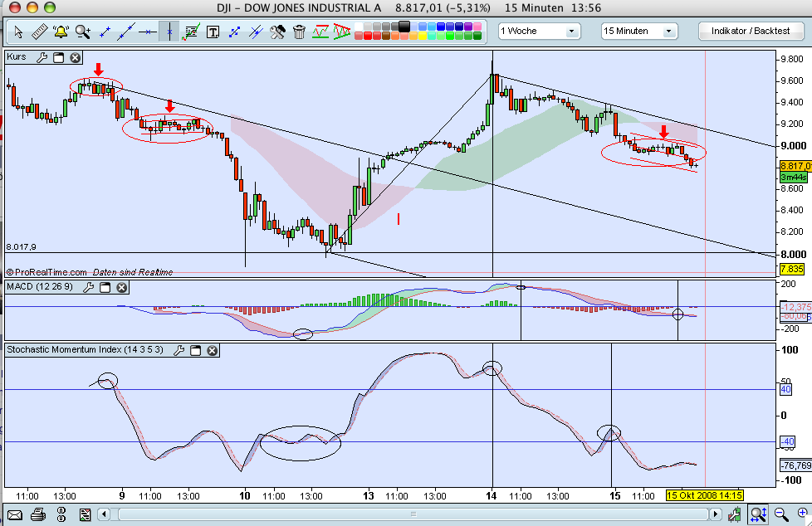
Task: Pick the pink color swatch
Action: point(477,27)
